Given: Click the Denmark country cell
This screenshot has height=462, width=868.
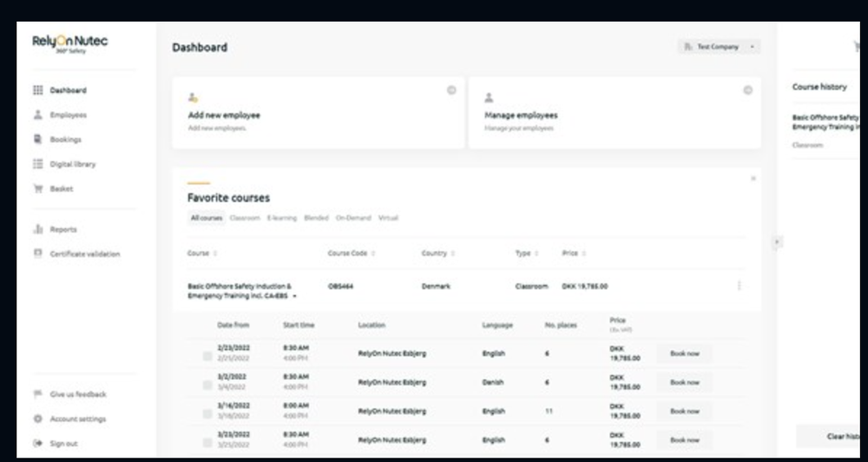Looking at the screenshot, I should tap(436, 287).
